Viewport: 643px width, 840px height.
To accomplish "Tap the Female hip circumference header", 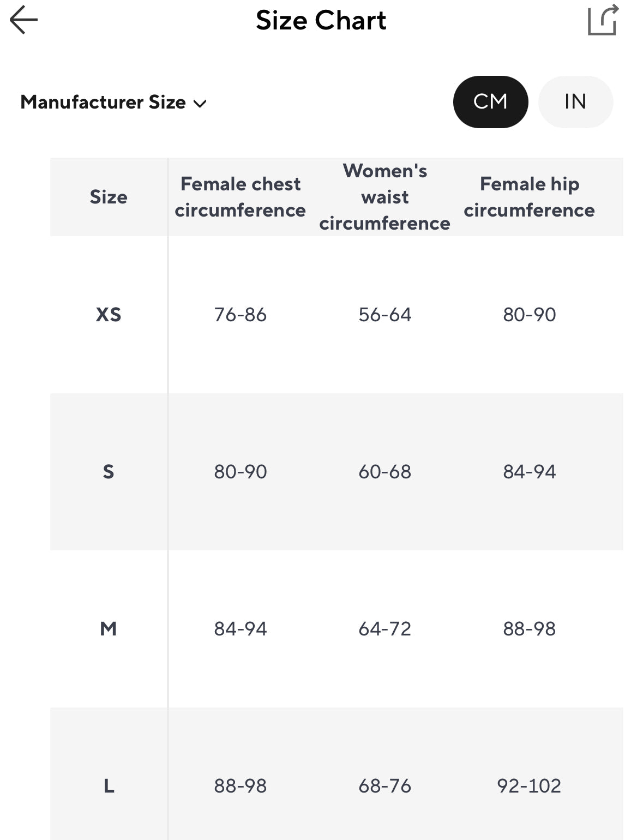I will tap(529, 197).
